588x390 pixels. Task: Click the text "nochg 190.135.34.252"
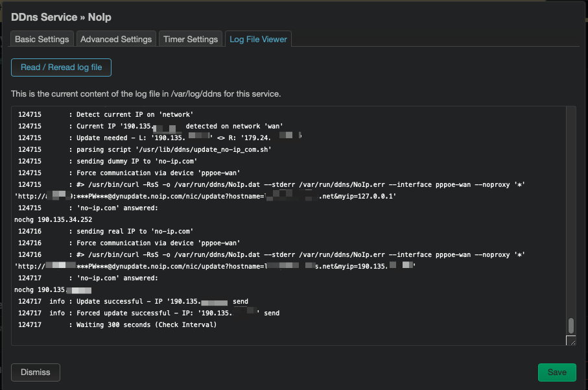53,219
